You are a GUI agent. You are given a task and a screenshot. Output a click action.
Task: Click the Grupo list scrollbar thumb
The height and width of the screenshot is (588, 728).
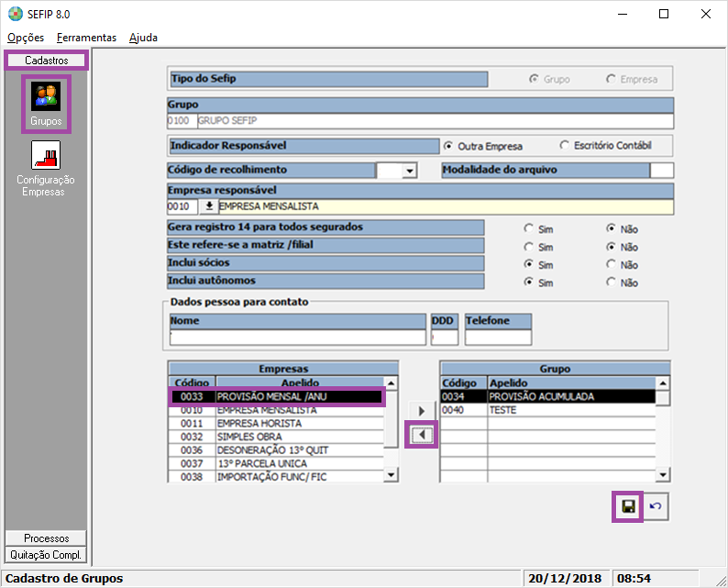pos(663,398)
